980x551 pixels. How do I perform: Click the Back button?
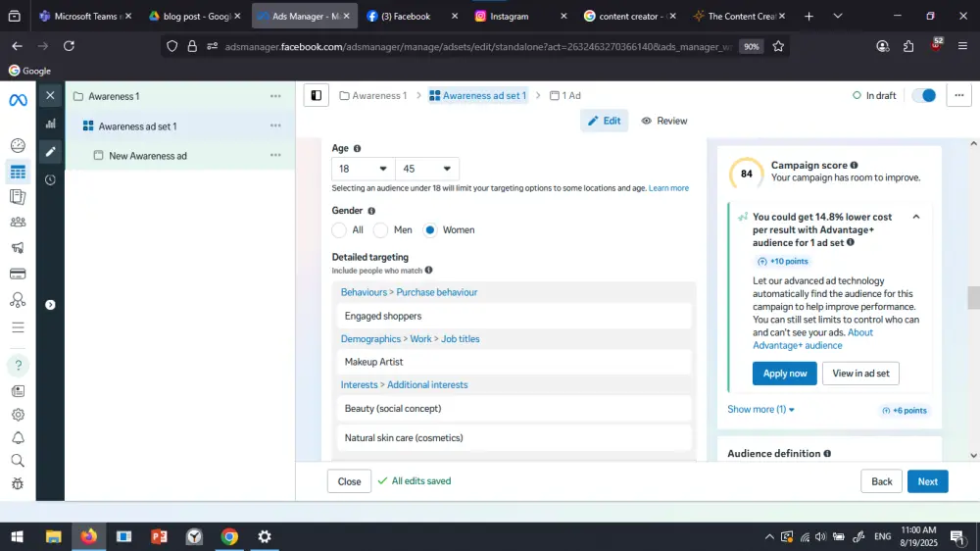881,481
